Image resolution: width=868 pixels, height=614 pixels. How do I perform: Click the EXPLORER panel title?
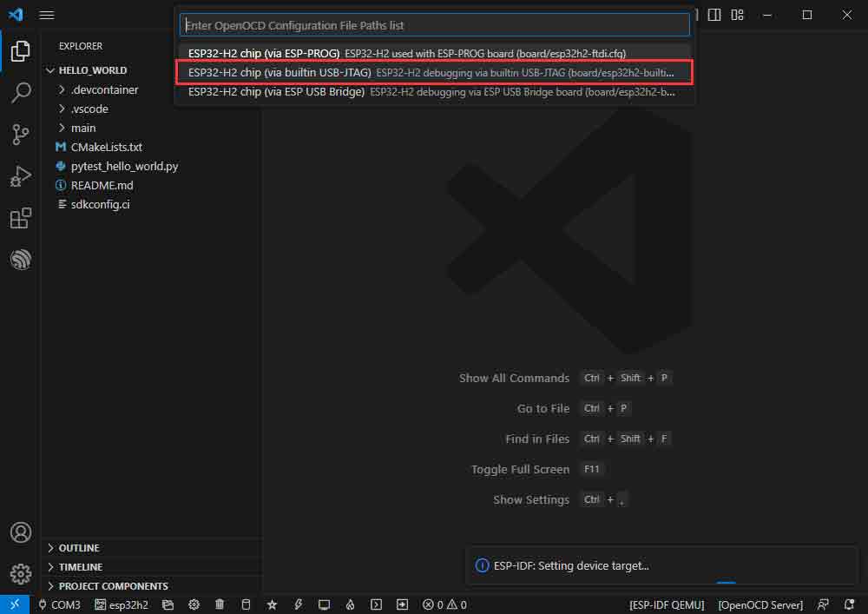pos(81,46)
